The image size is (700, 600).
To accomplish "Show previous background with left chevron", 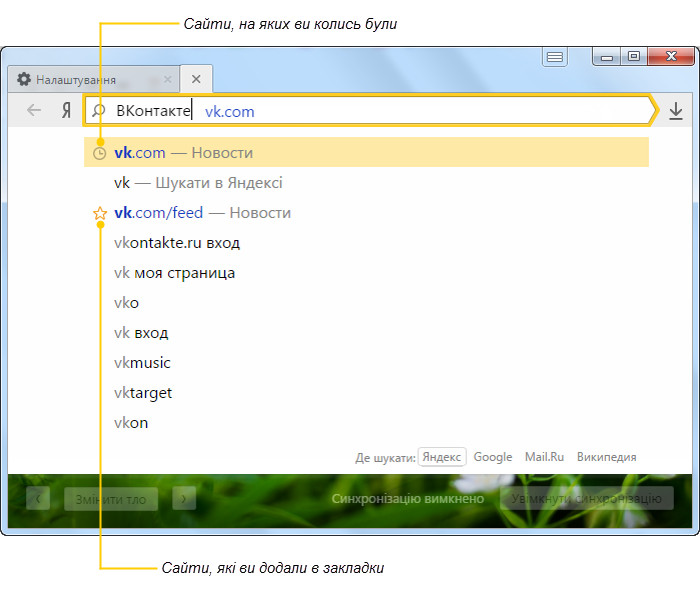I will 38,498.
